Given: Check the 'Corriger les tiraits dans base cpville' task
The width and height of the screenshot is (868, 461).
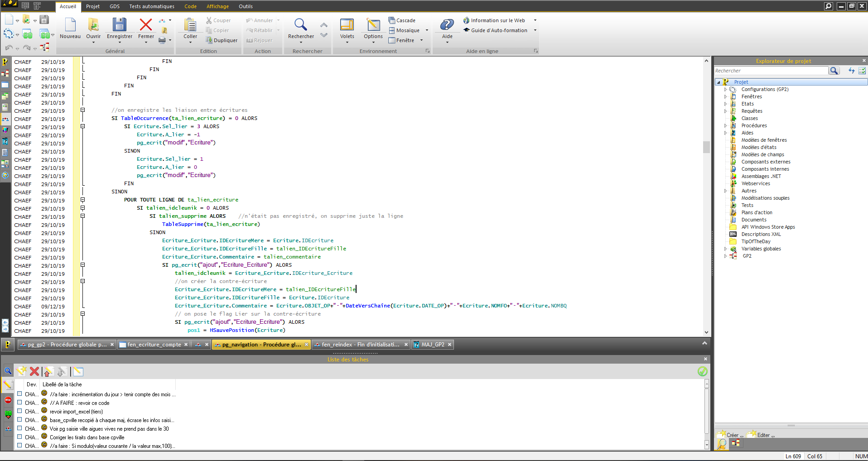Looking at the screenshot, I should pos(19,437).
